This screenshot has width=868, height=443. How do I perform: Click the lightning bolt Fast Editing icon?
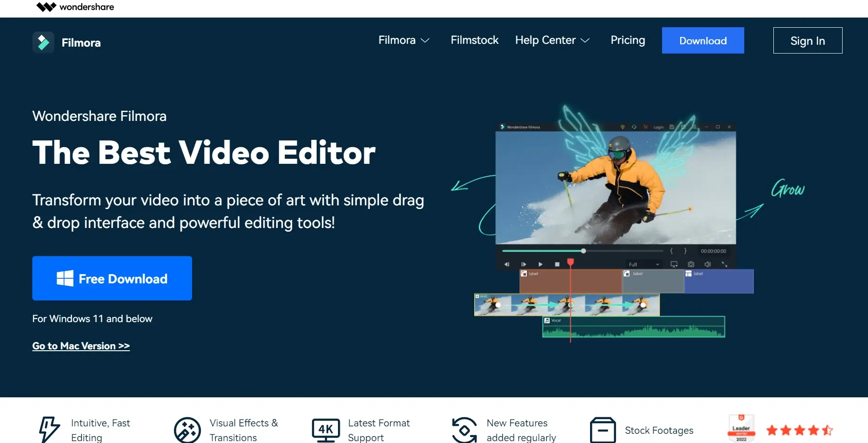tap(49, 430)
